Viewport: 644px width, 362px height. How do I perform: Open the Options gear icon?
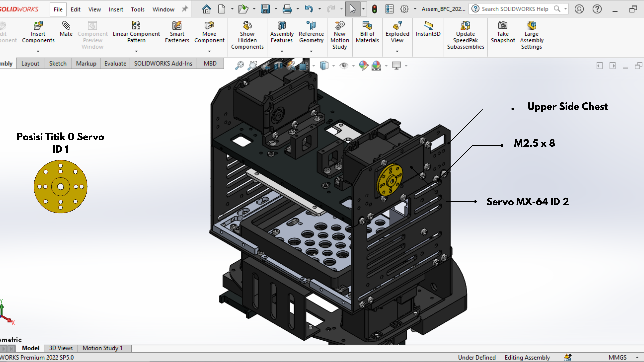click(404, 9)
